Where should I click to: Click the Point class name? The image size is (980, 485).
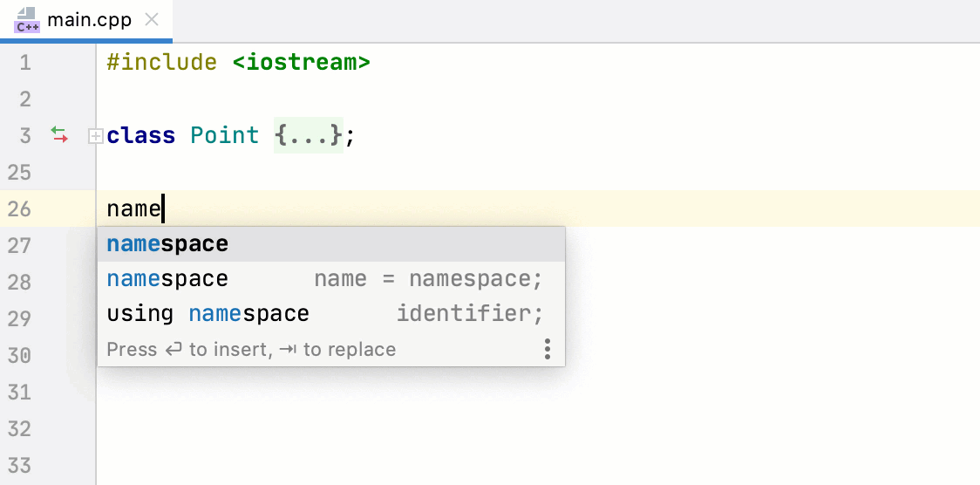225,136
